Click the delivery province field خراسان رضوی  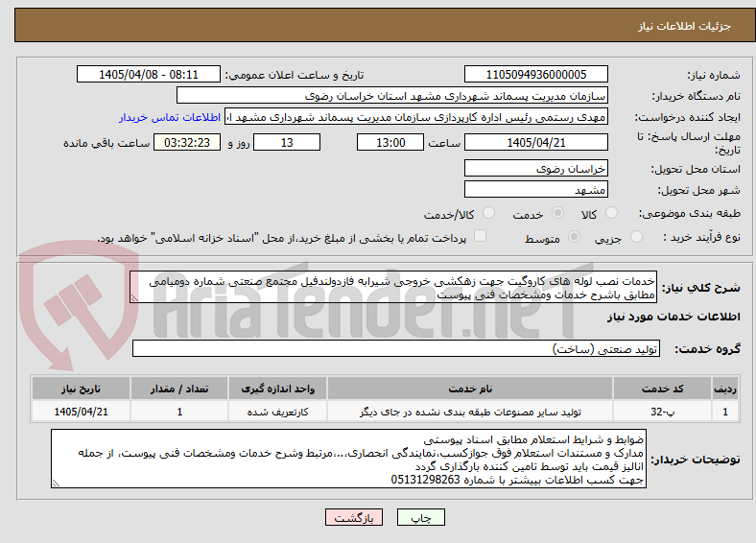click(536, 168)
